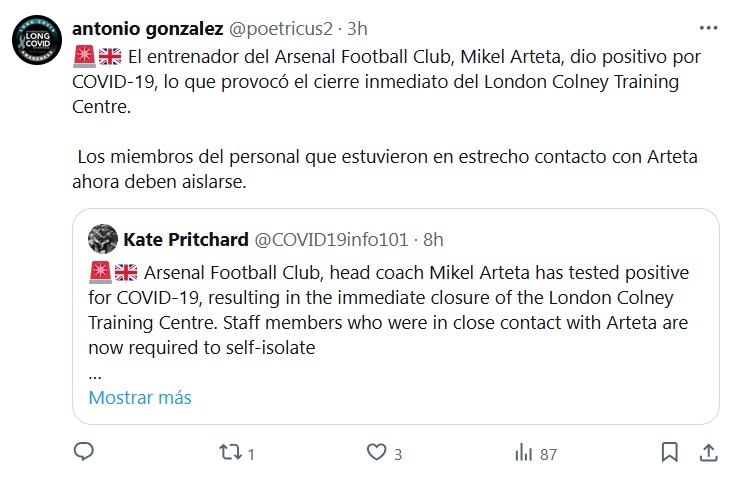Open antonio gonzalez display name link
Viewport: 736px width, 478px height.
pyautogui.click(x=148, y=28)
